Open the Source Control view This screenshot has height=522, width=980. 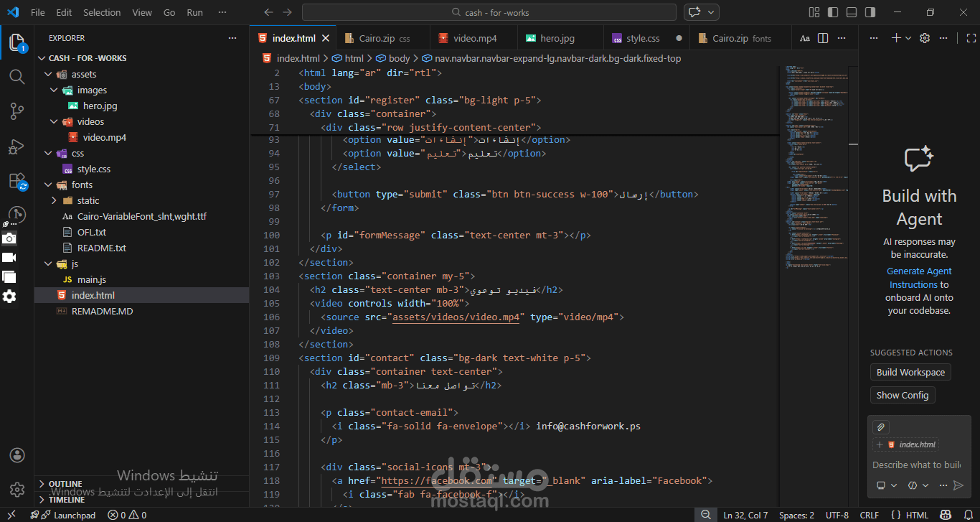(17, 111)
